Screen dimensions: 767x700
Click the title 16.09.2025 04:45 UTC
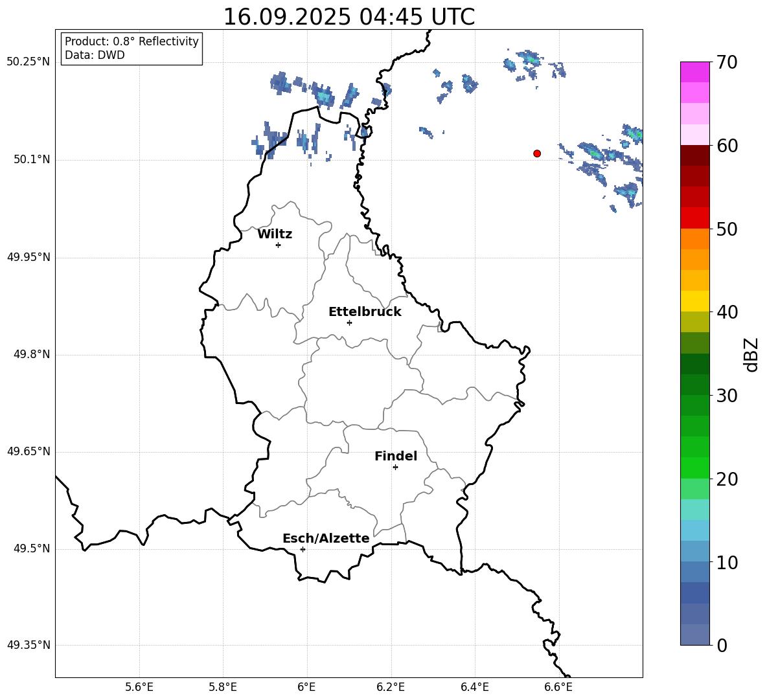349,17
